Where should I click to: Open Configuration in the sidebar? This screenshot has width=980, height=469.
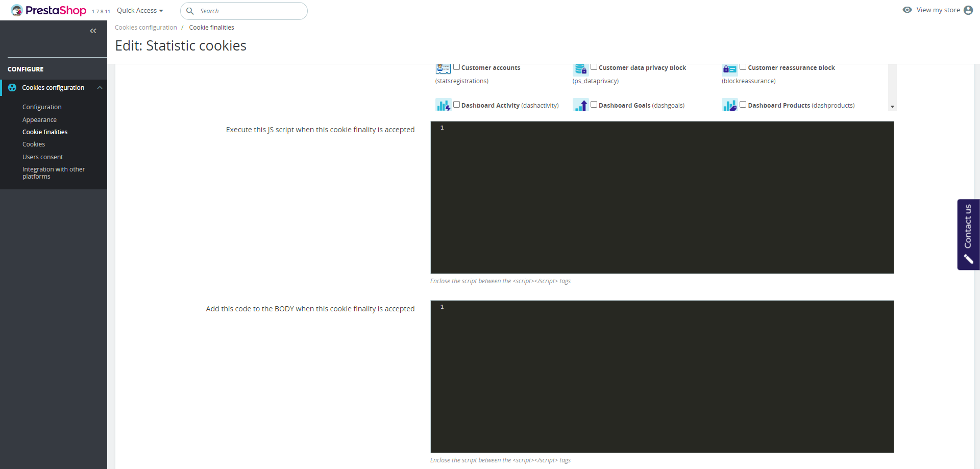click(x=42, y=107)
